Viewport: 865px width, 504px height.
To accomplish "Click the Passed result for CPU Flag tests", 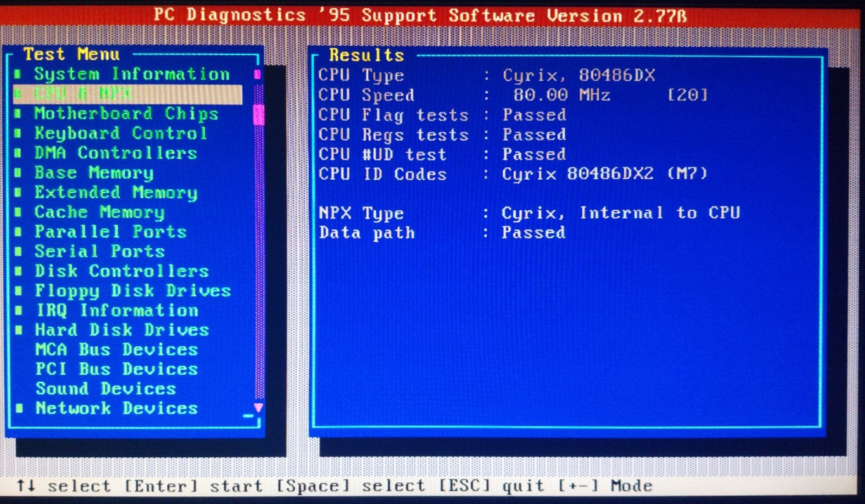I will click(534, 115).
